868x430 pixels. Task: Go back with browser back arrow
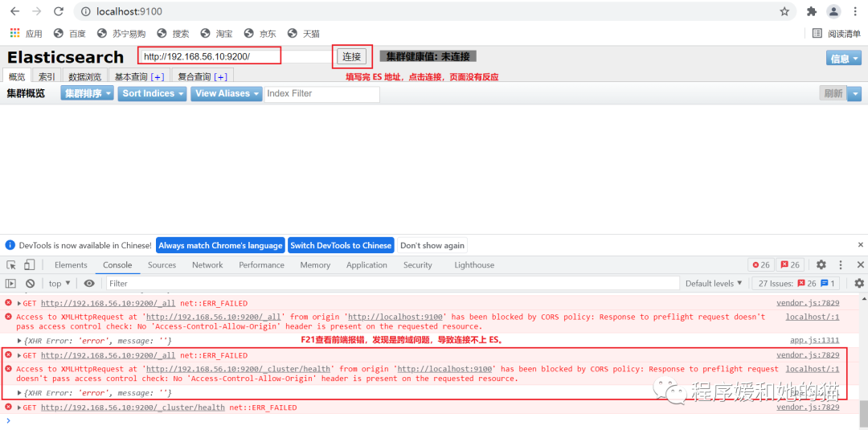15,11
